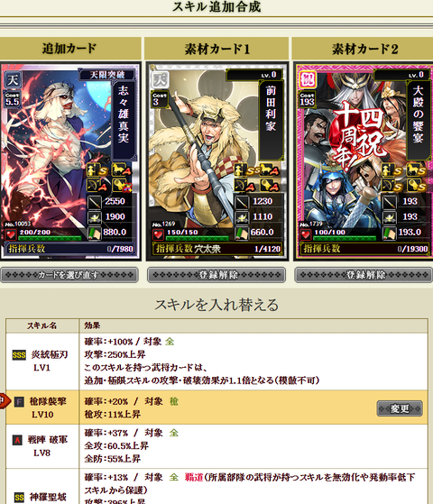This screenshot has height=504, width=433.
Task: Click 登録解除 under 素材カード2
Action: (x=364, y=275)
